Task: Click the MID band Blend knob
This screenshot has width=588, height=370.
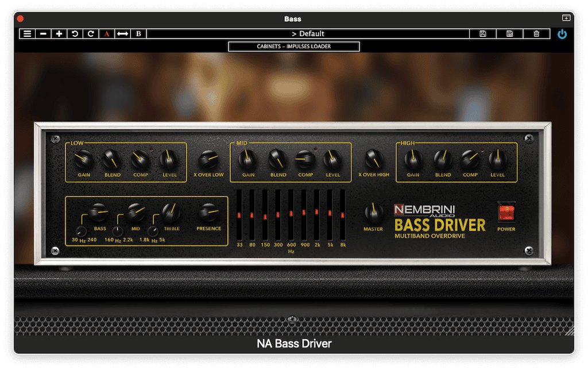Action: coord(278,160)
